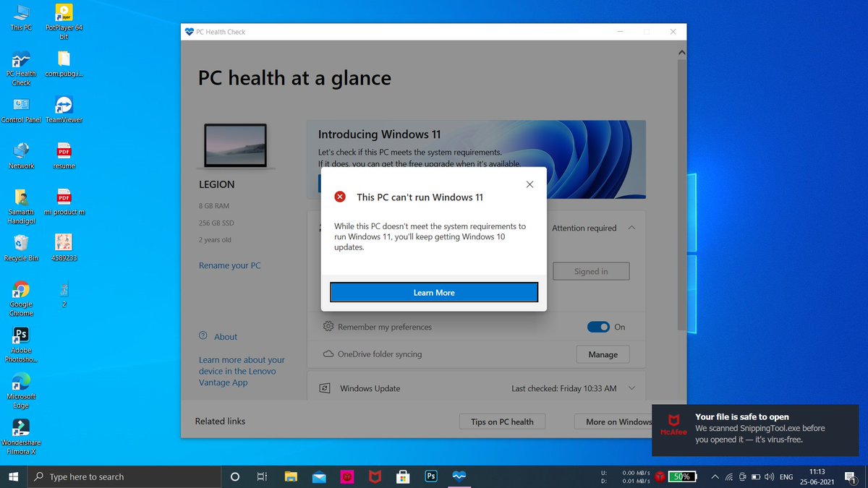Click the taskbar search box
868x488 pixels.
coord(125,476)
